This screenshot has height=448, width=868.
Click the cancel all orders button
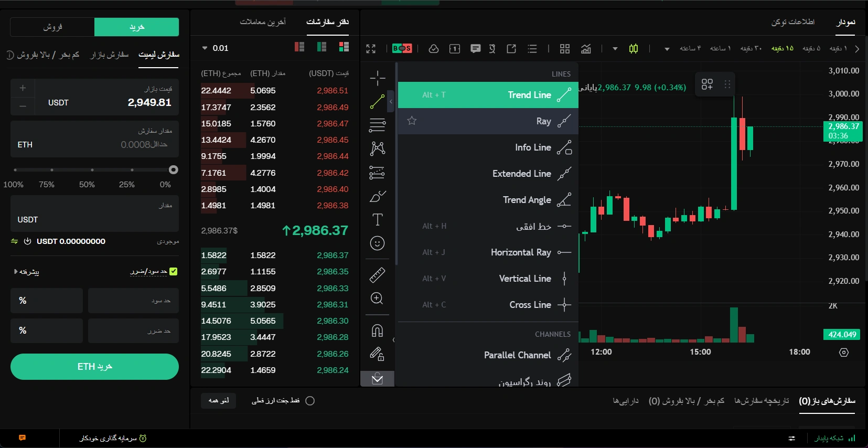218,401
